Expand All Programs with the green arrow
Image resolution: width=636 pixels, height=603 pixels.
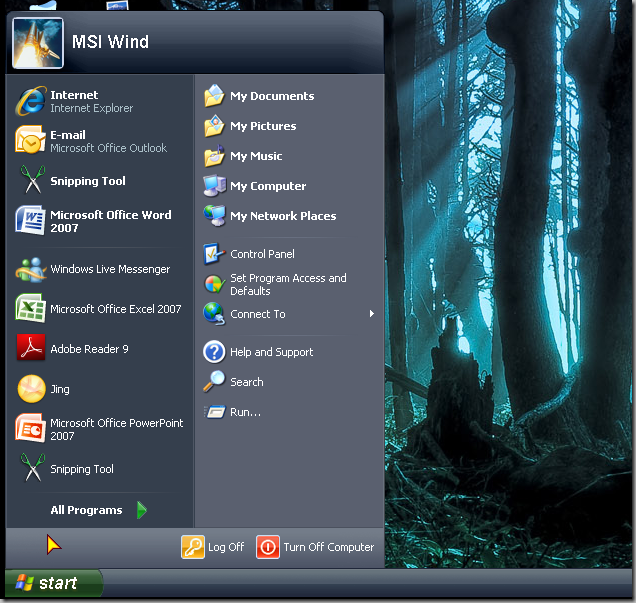[x=142, y=510]
